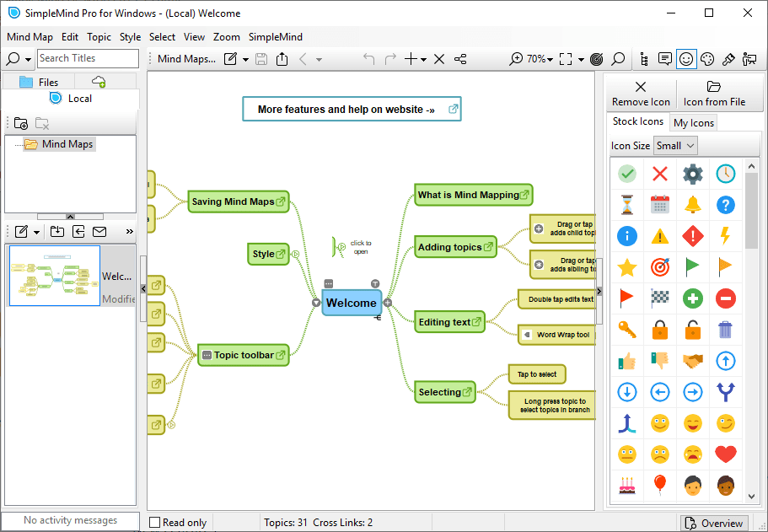
Task: Click the focus target toolbar icon
Action: point(596,59)
